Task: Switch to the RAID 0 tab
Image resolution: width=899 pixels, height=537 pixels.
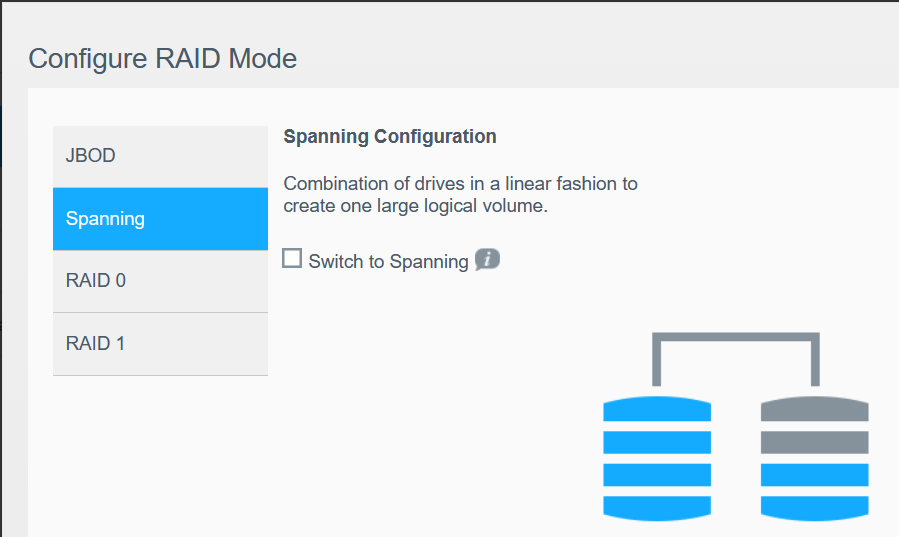Action: pos(160,281)
